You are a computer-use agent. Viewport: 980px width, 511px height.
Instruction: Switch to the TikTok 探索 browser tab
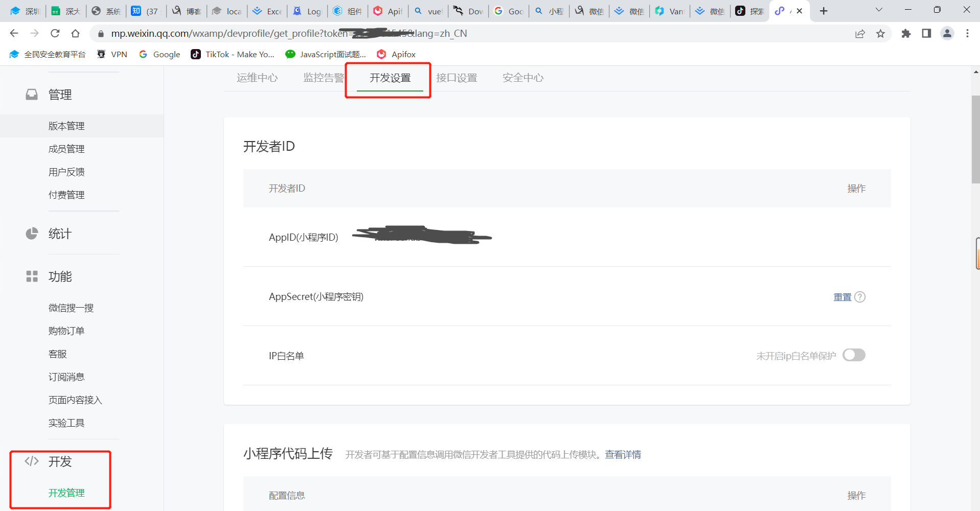tap(750, 11)
